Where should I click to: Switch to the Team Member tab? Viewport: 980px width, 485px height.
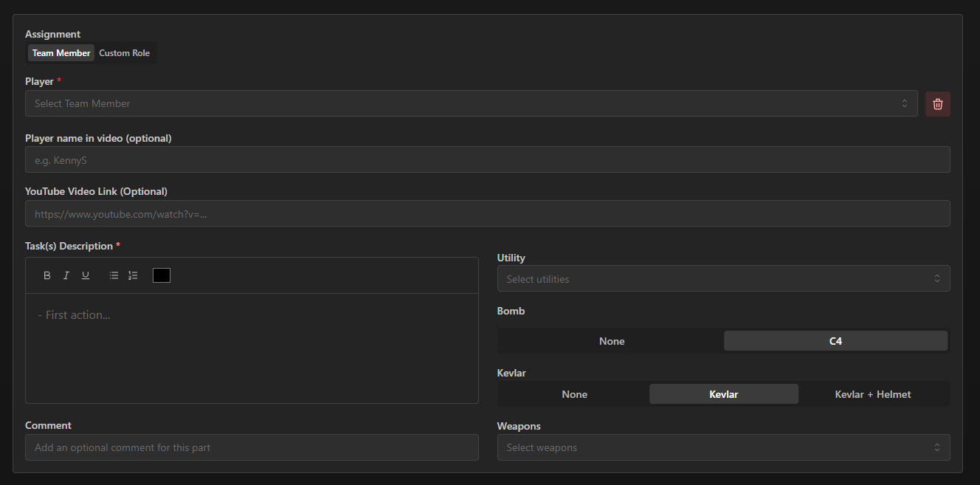click(x=61, y=52)
